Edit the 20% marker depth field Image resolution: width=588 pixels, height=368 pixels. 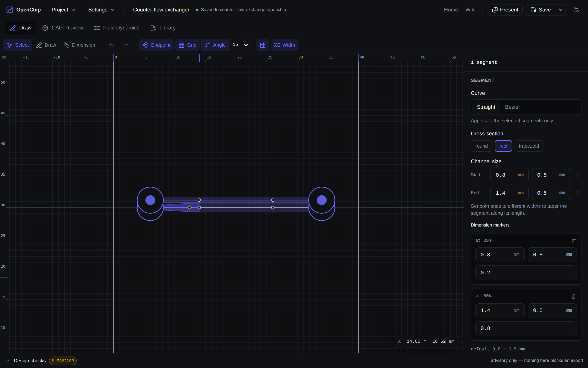[x=552, y=255]
